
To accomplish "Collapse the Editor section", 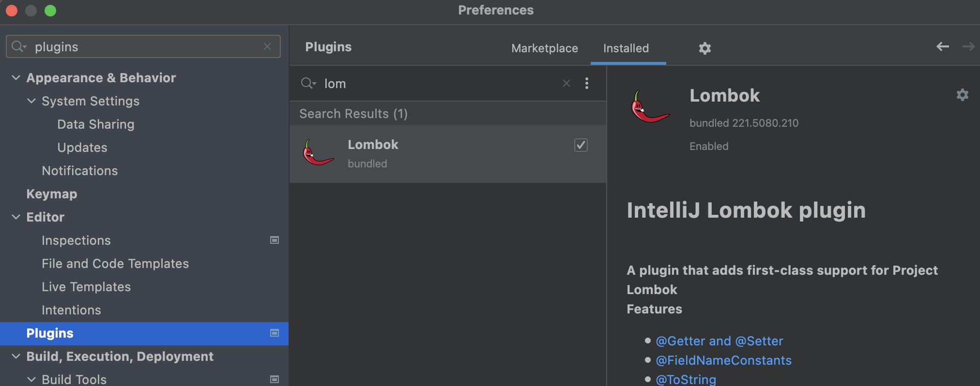I will (16, 217).
